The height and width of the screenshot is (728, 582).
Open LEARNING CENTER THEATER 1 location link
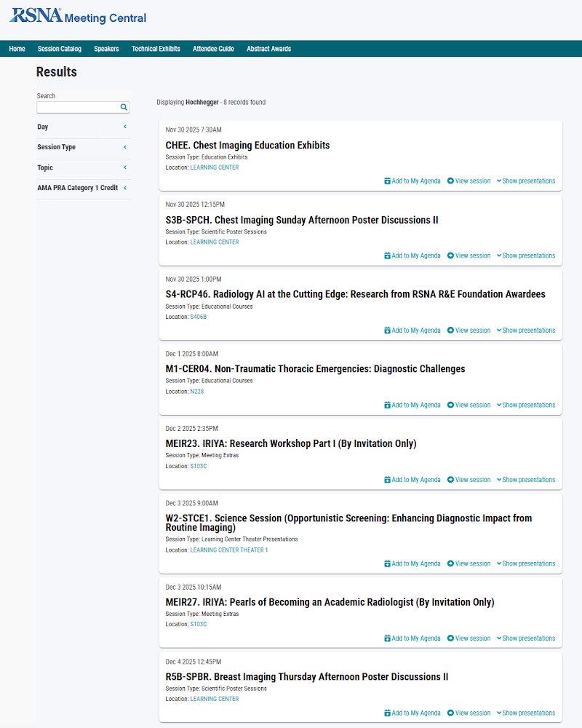(x=229, y=550)
